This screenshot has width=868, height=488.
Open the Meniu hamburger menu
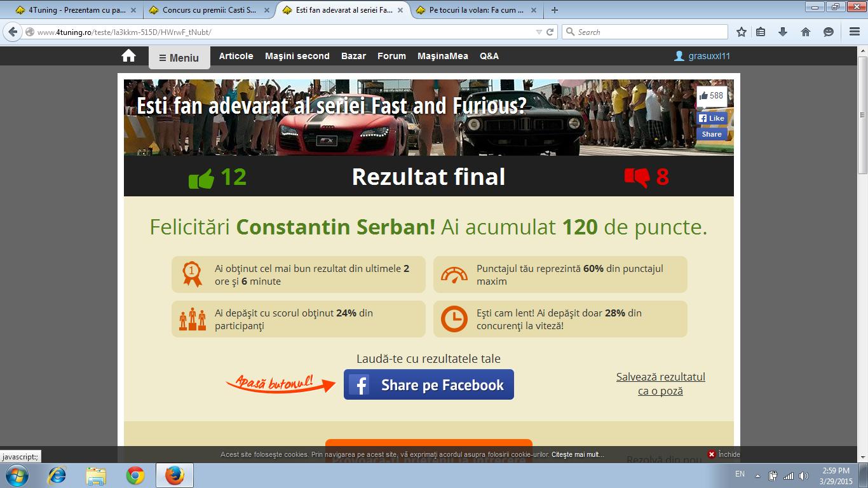tap(179, 58)
